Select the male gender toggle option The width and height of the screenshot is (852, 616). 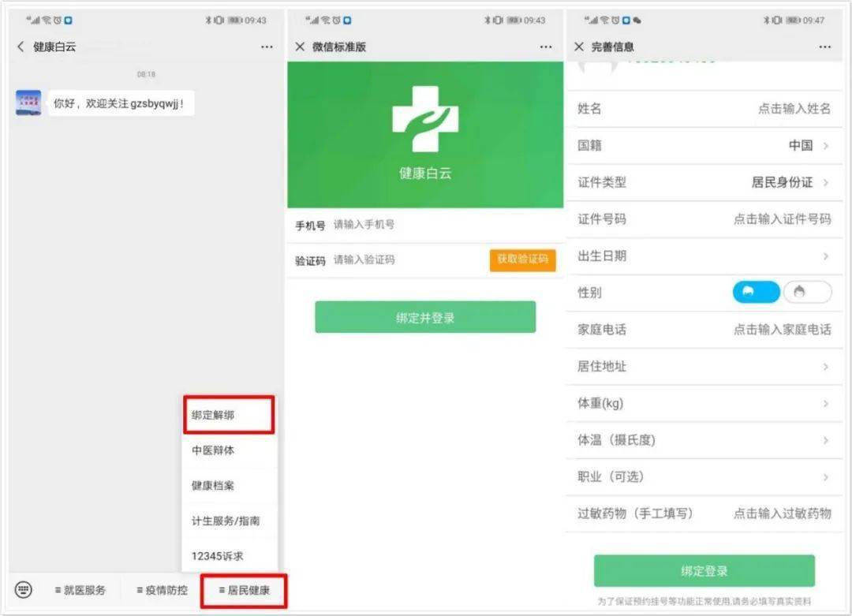click(x=756, y=293)
